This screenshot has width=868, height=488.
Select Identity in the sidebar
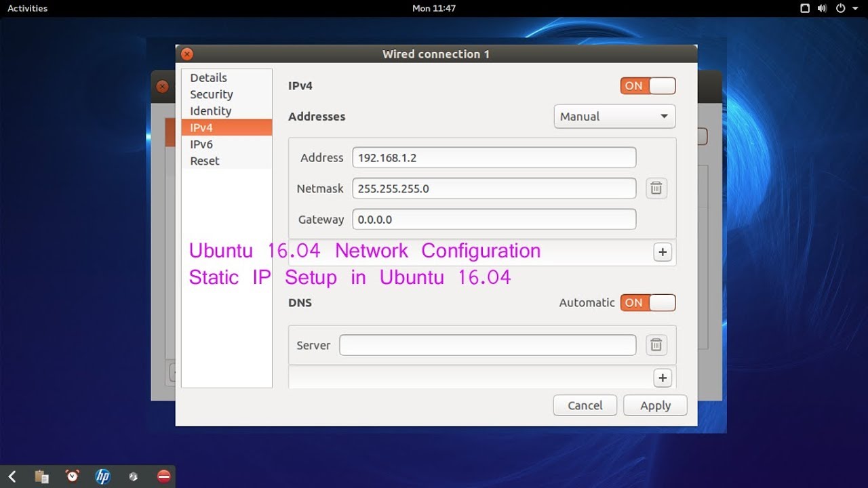[226, 111]
